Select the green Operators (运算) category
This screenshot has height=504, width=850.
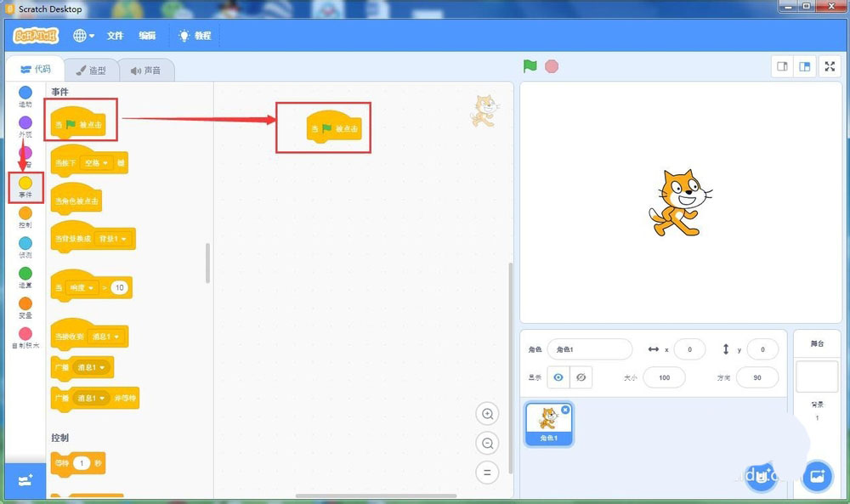click(x=25, y=274)
